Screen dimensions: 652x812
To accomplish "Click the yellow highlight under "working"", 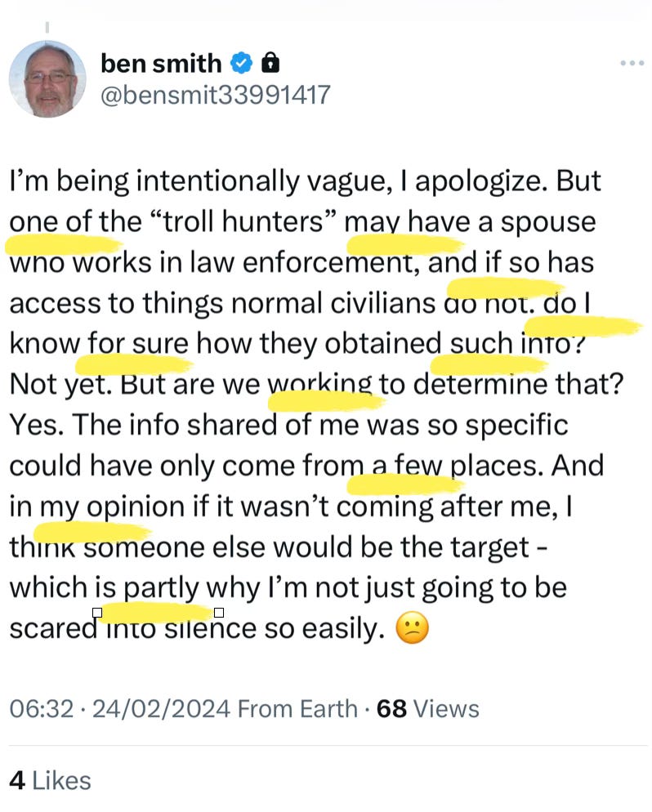I will click(327, 401).
